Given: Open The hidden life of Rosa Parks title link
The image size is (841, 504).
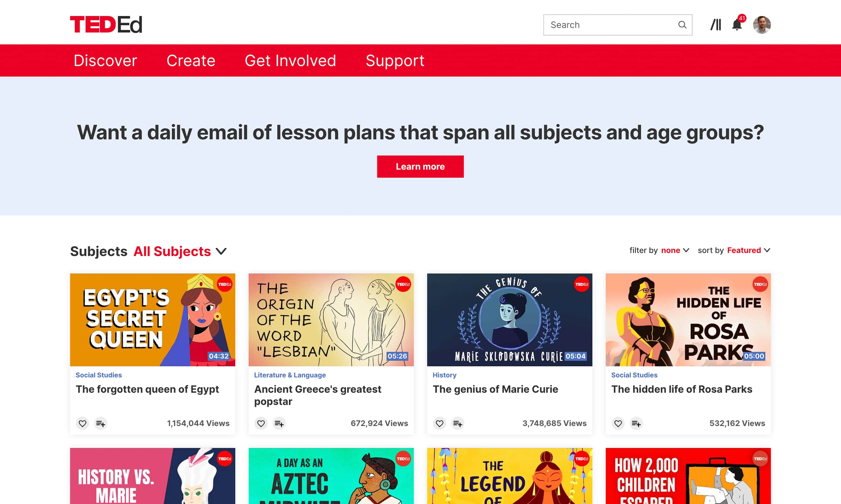Looking at the screenshot, I should 682,389.
